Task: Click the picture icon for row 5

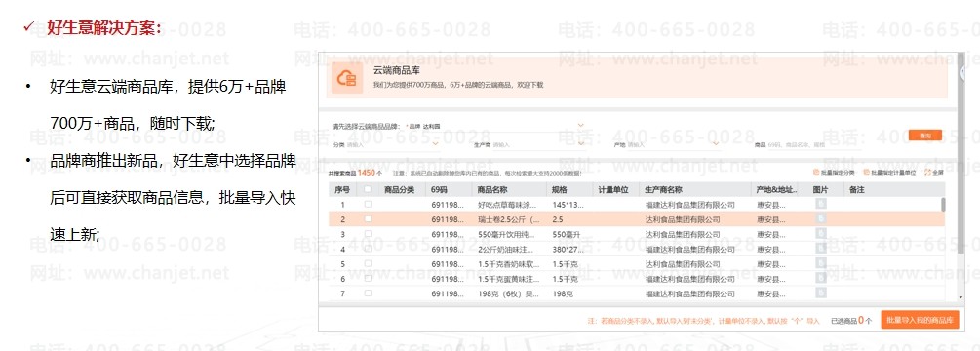Action: 821,263
